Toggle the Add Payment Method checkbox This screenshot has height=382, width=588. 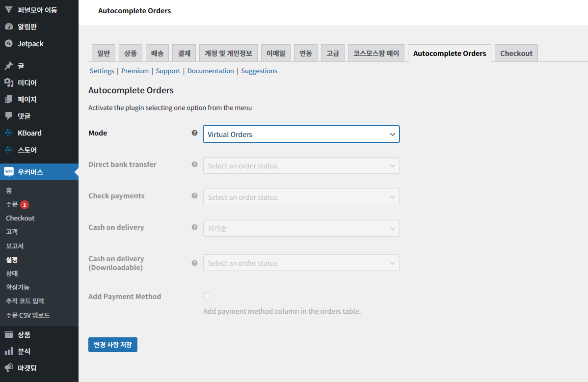207,296
